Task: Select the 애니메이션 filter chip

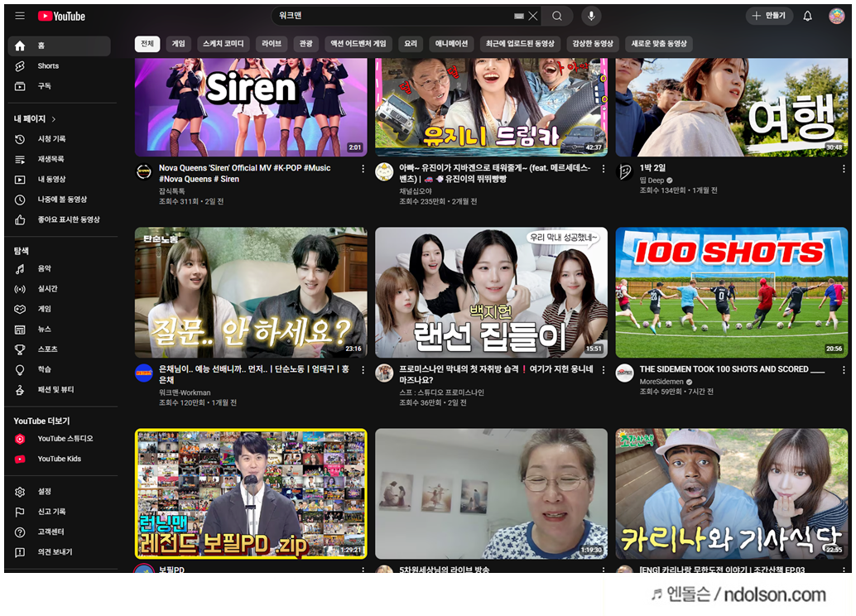Action: coord(451,44)
